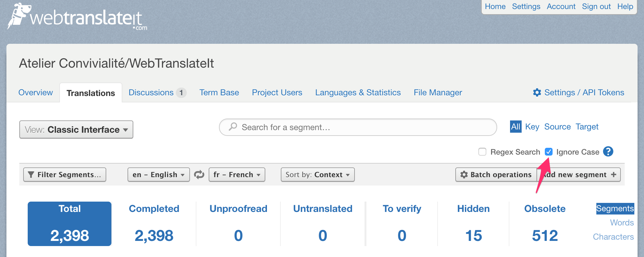The image size is (644, 257).
Task: Open the Sort by: Context dropdown
Action: tap(318, 175)
